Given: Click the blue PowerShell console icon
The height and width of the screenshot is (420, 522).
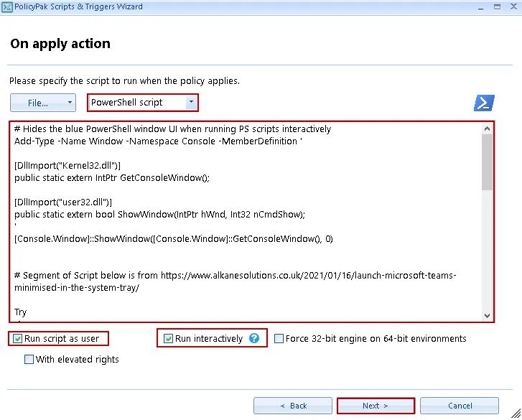Looking at the screenshot, I should point(484,103).
